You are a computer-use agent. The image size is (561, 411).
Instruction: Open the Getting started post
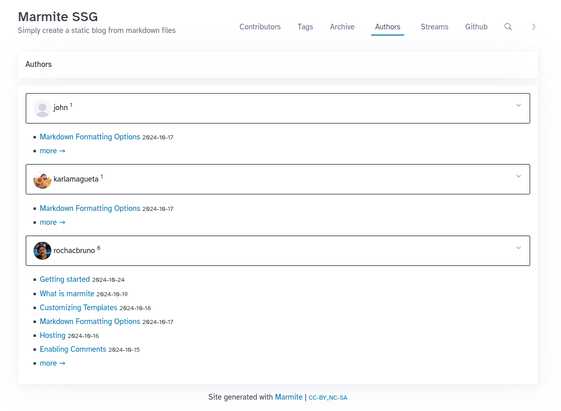[65, 279]
